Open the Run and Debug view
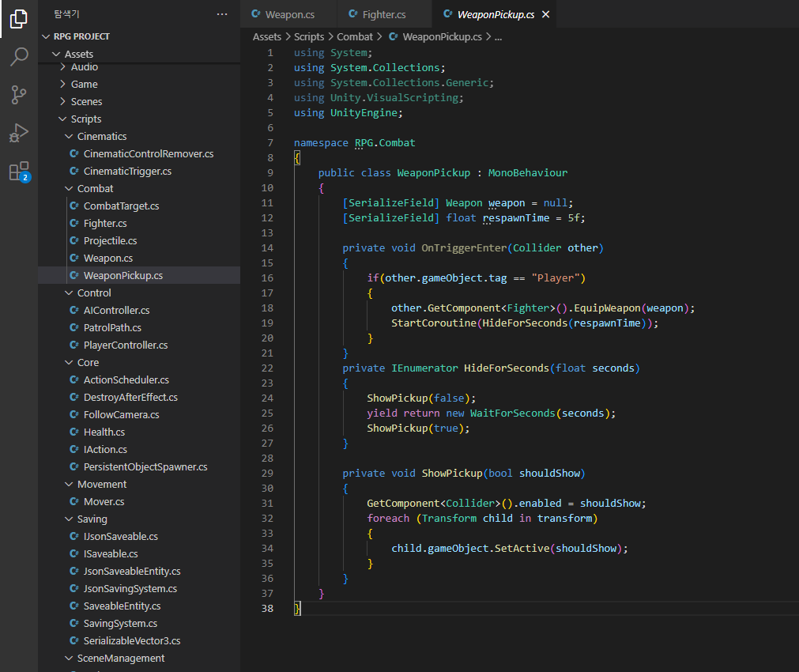 [19, 133]
